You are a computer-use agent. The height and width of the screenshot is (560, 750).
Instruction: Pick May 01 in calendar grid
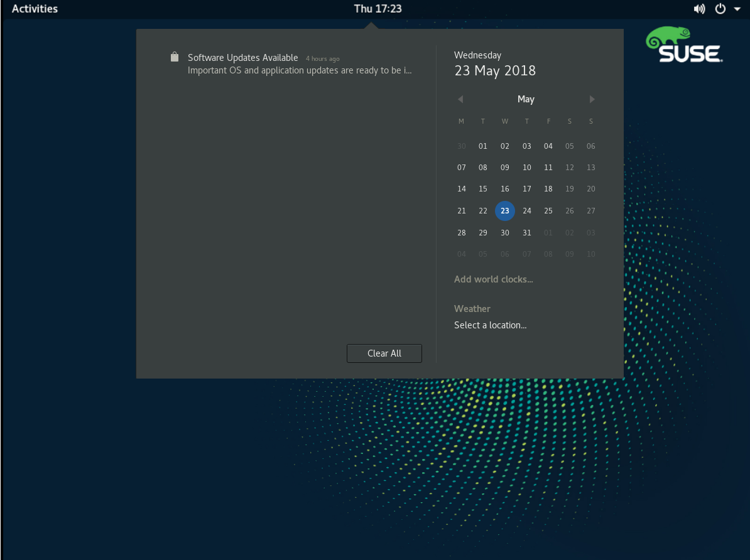tap(482, 146)
